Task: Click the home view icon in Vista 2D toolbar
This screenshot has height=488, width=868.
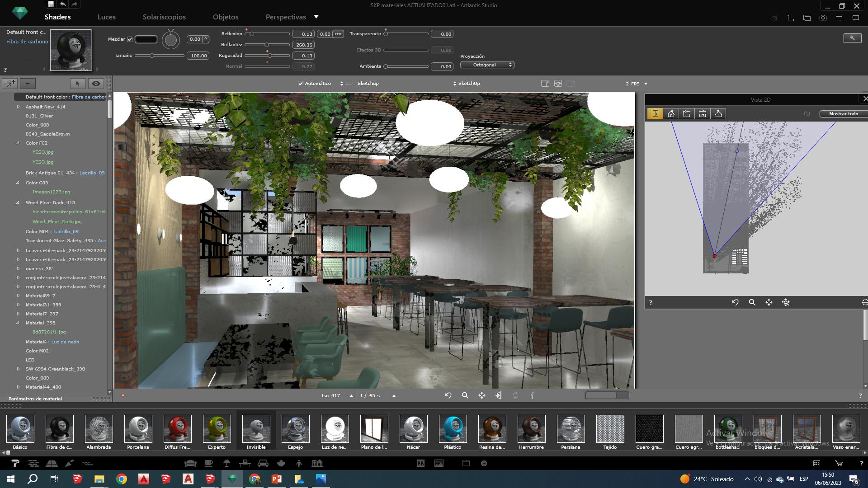Action: (x=671, y=114)
